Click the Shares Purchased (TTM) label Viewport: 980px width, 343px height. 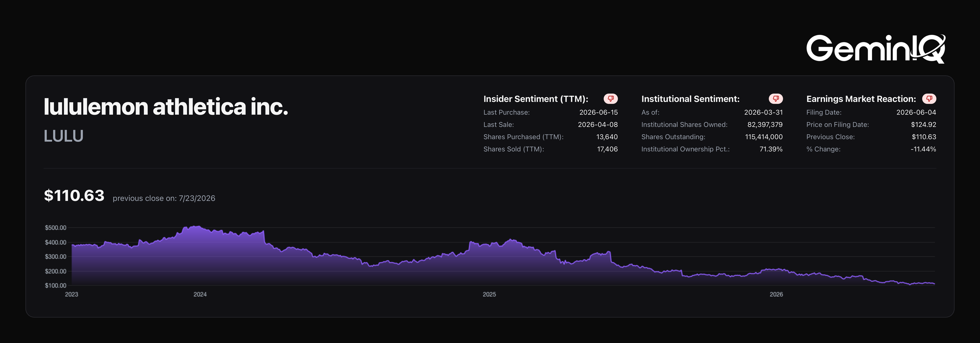tap(523, 137)
